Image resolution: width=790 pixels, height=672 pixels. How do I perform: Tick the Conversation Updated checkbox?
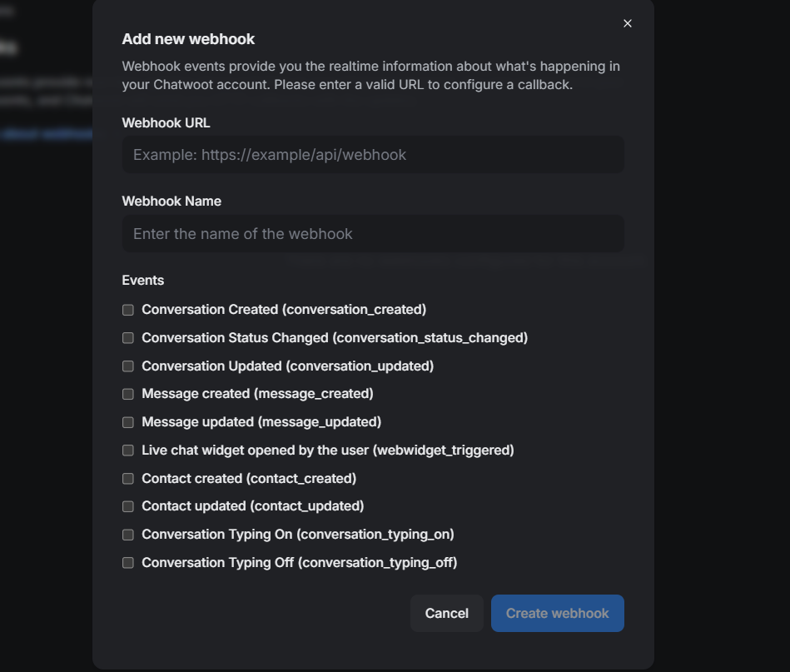(128, 366)
